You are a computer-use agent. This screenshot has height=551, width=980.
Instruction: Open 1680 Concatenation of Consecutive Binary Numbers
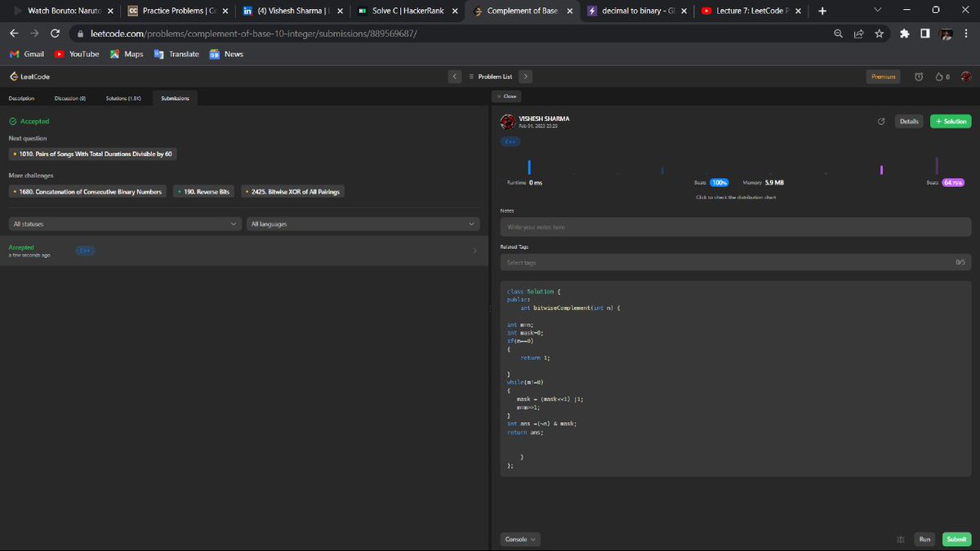coord(88,191)
